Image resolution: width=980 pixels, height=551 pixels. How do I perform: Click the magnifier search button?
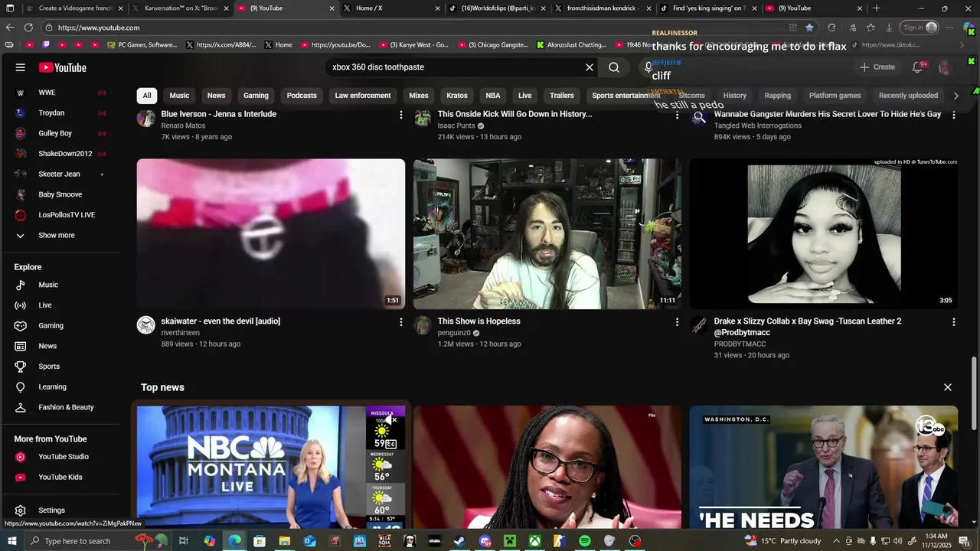(x=614, y=67)
